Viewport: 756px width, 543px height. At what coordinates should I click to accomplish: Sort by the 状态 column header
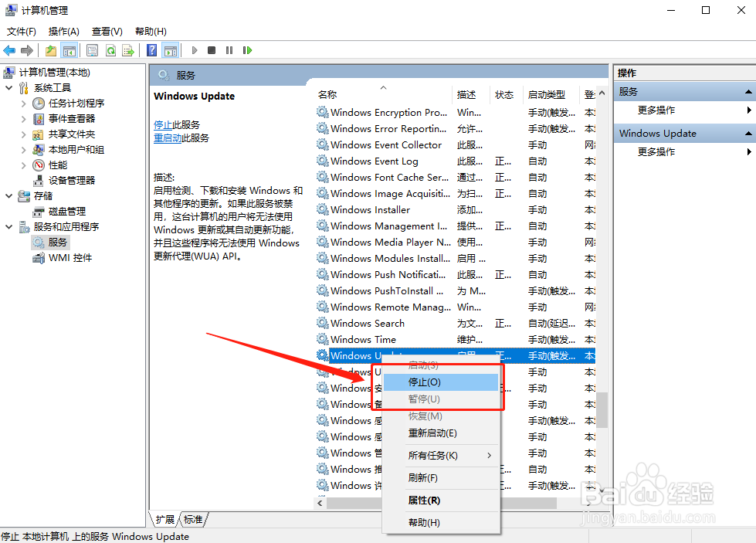pos(506,94)
